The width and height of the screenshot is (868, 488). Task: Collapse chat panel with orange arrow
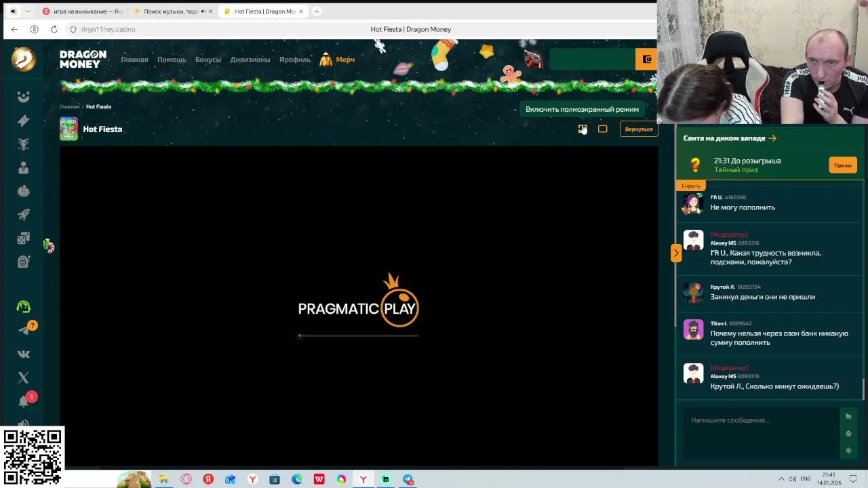click(x=676, y=253)
